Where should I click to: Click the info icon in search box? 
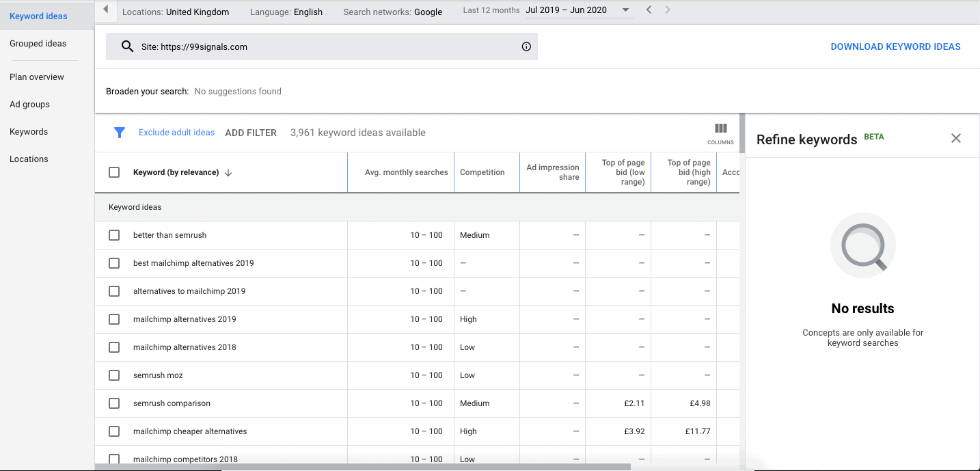(526, 46)
